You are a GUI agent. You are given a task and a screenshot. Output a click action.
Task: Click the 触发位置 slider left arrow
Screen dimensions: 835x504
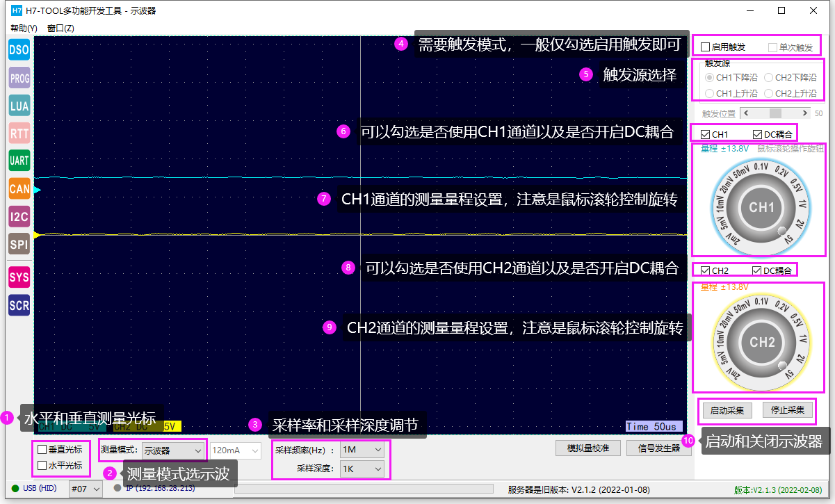click(746, 113)
